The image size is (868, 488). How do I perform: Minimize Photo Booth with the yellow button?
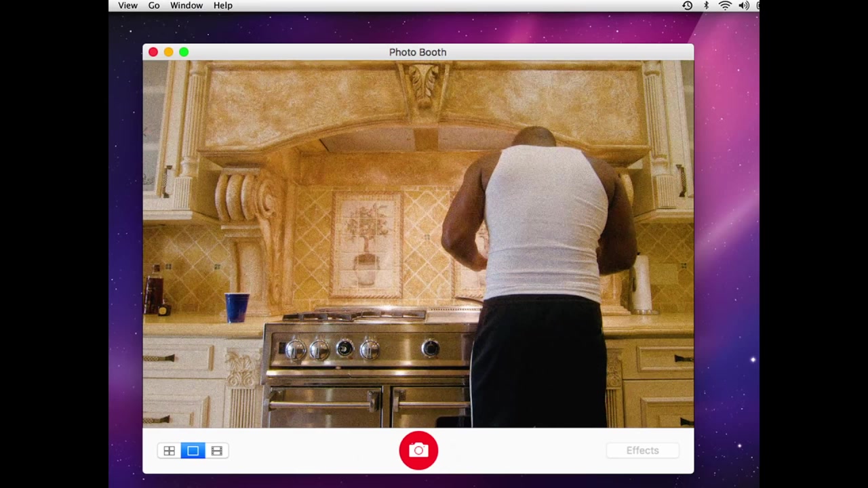tap(168, 52)
